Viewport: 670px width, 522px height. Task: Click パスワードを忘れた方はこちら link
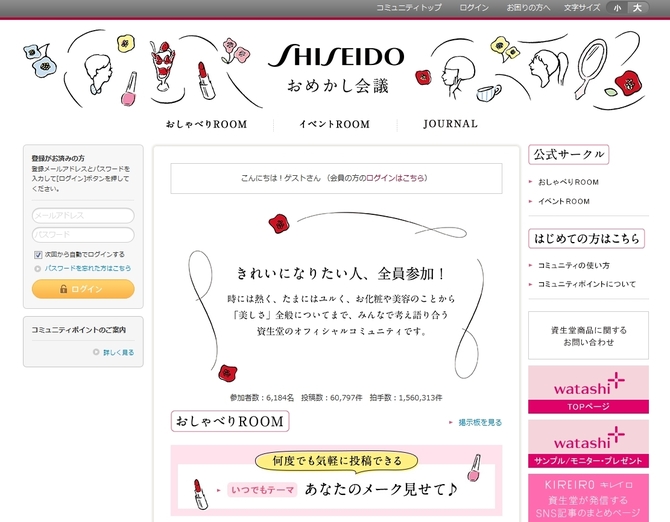pos(88,268)
